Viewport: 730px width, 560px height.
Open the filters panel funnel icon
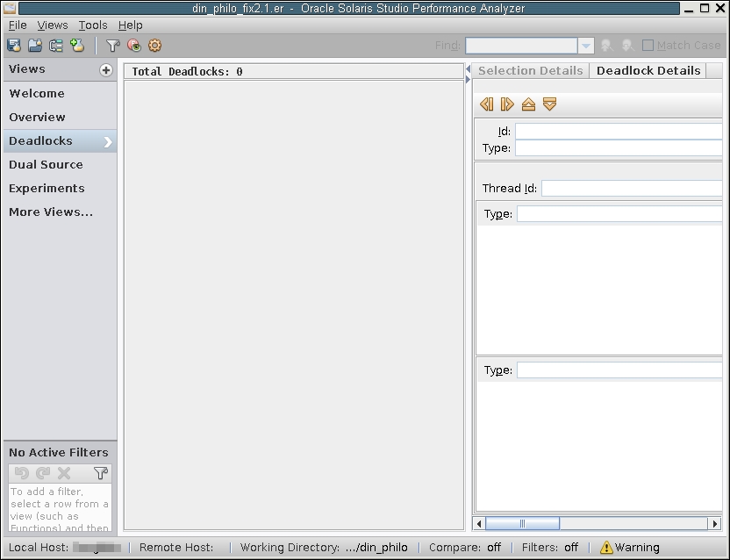pyautogui.click(x=101, y=473)
